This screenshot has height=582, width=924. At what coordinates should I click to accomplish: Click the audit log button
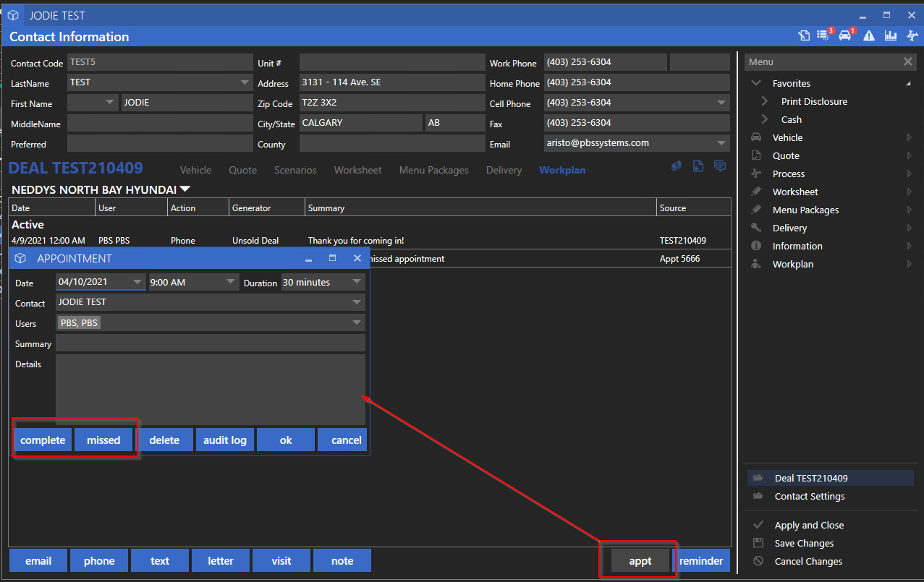click(225, 440)
